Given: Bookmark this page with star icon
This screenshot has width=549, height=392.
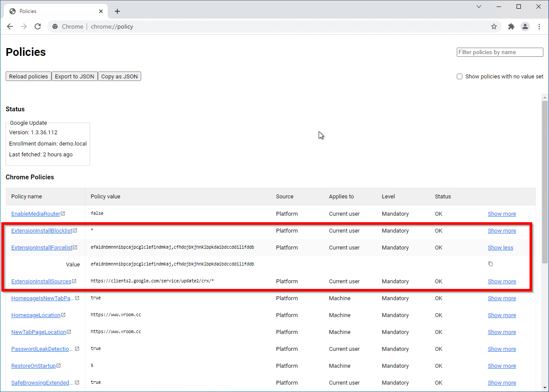Looking at the screenshot, I should coord(494,26).
